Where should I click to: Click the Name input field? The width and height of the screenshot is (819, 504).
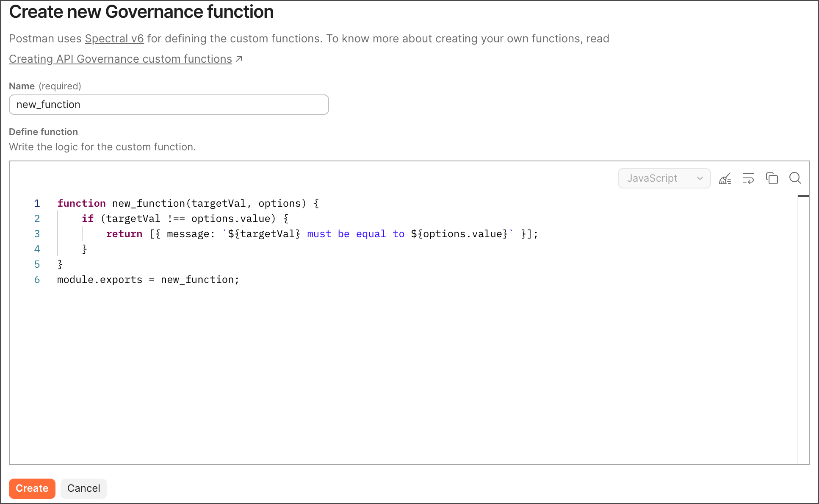[x=169, y=105]
